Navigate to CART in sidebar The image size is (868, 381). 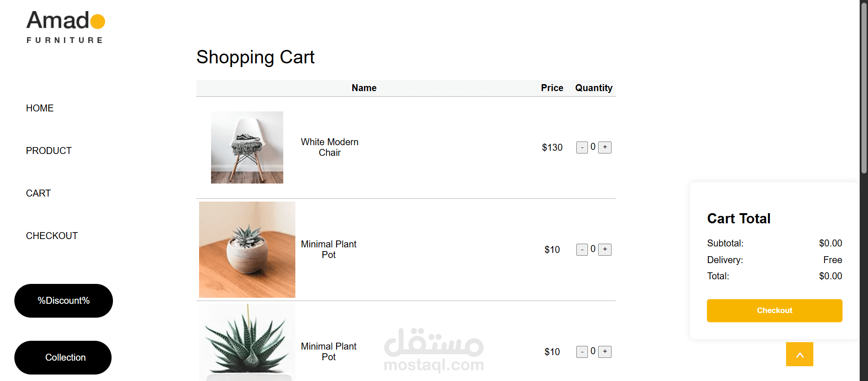(x=38, y=193)
